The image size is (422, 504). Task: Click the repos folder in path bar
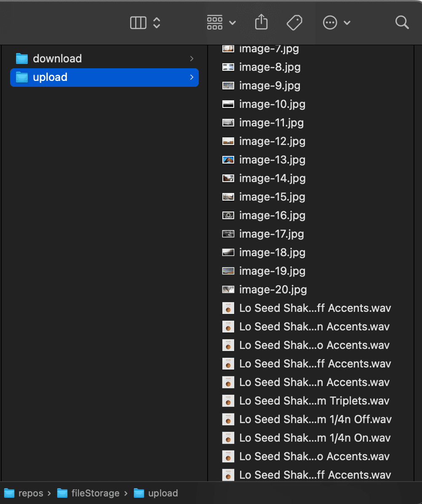click(25, 493)
